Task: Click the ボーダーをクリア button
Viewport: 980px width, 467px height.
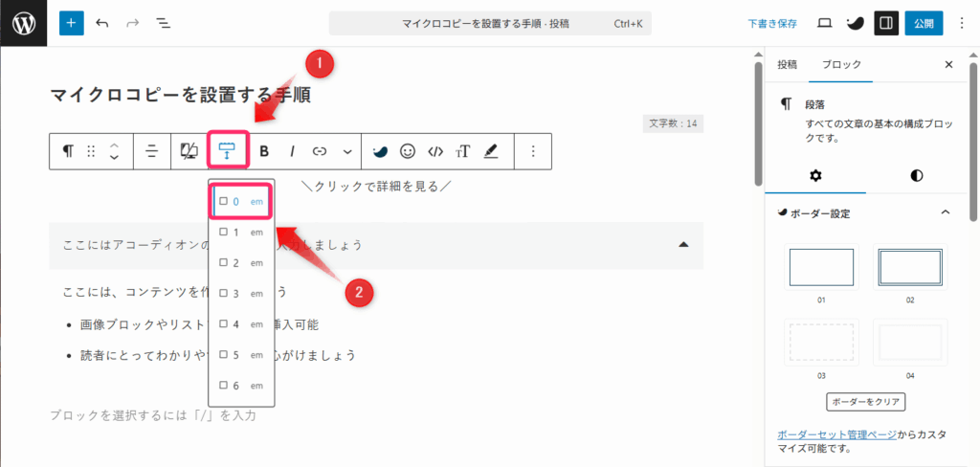Action: [x=865, y=401]
